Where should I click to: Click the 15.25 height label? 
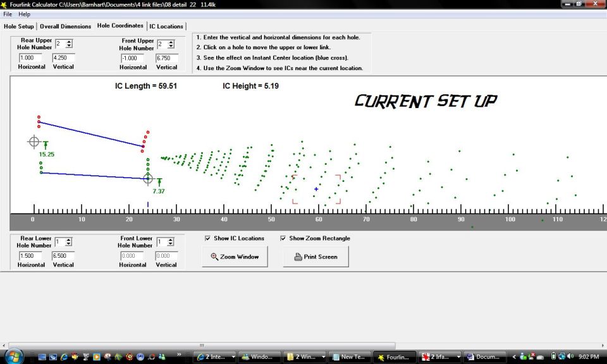pos(46,154)
